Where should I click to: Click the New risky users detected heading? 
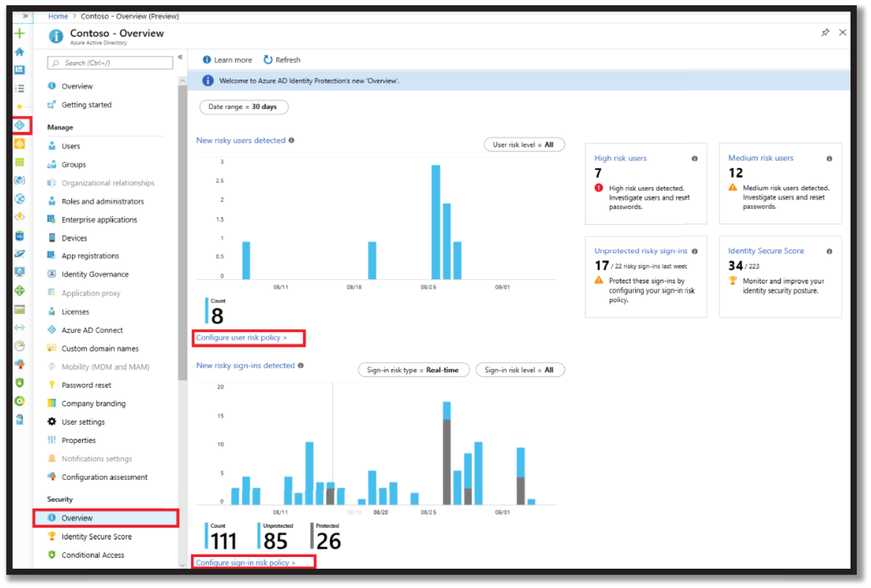[241, 140]
